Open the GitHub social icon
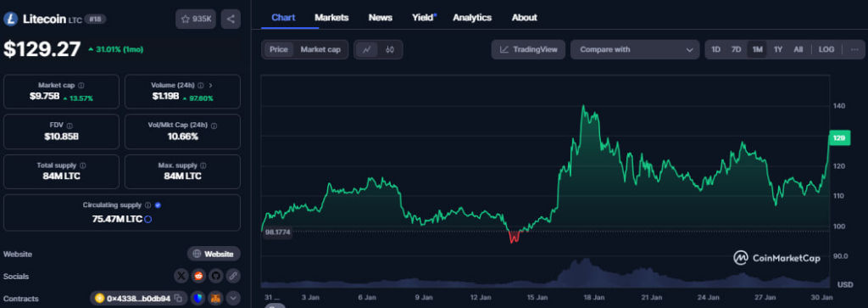The image size is (868, 308). point(215,276)
